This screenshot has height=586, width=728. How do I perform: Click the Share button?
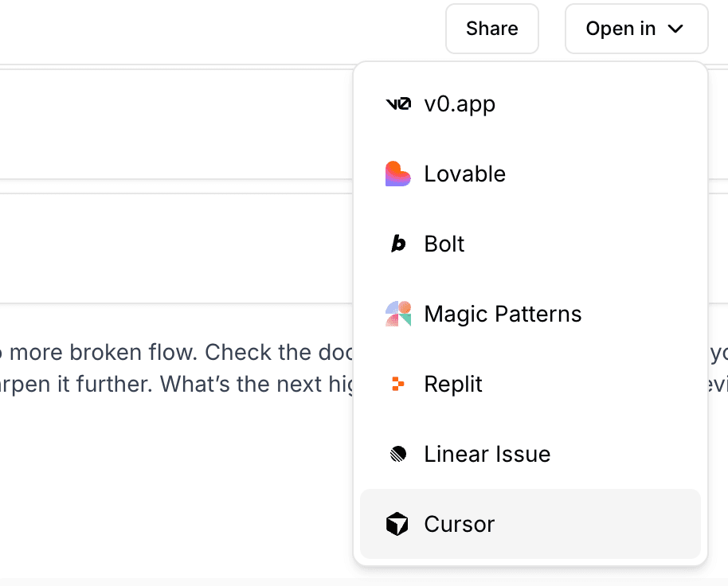tap(491, 28)
